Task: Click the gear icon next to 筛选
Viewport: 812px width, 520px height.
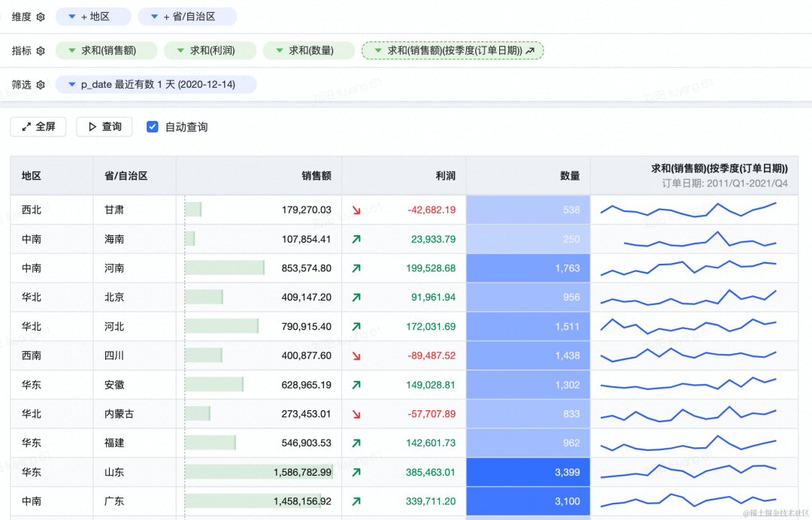Action: point(41,85)
